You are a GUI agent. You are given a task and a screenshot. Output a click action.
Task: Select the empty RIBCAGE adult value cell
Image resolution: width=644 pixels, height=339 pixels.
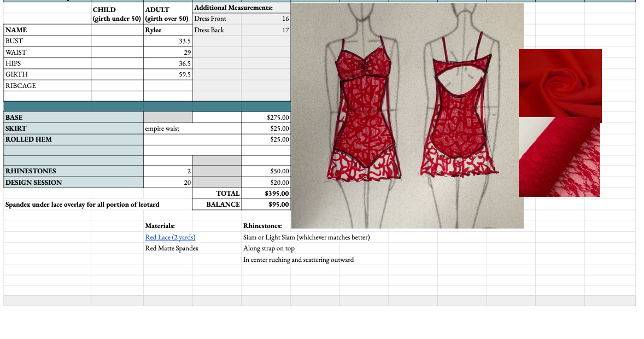168,85
